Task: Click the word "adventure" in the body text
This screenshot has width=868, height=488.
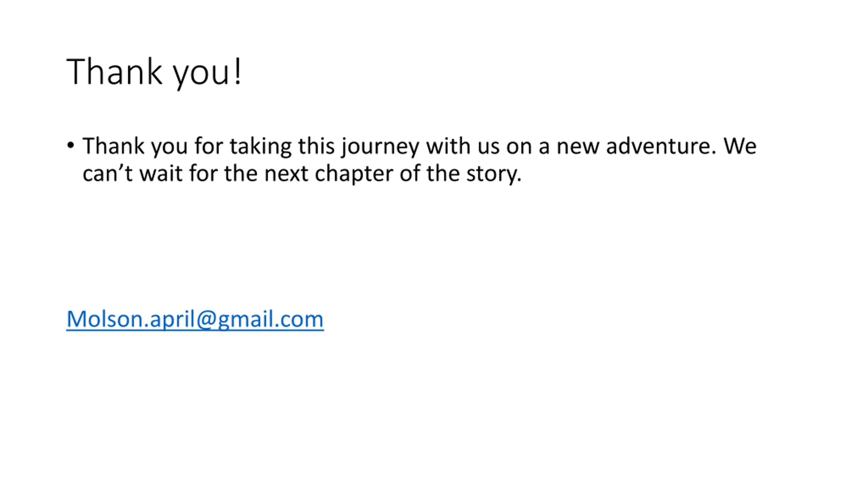Action: (x=659, y=146)
